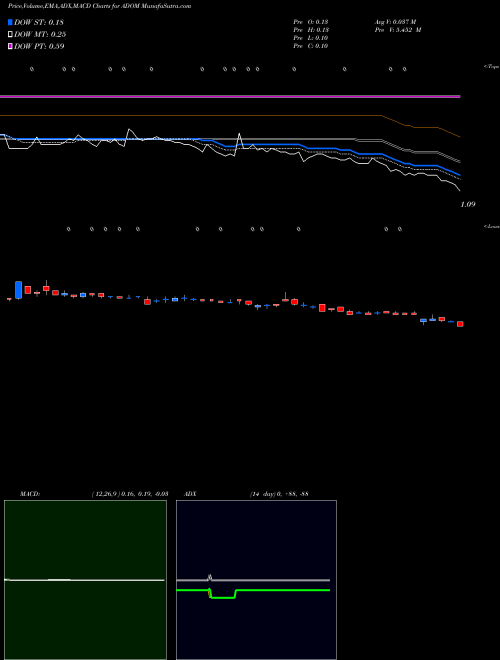Click the ADX panel title label

pos(191,493)
